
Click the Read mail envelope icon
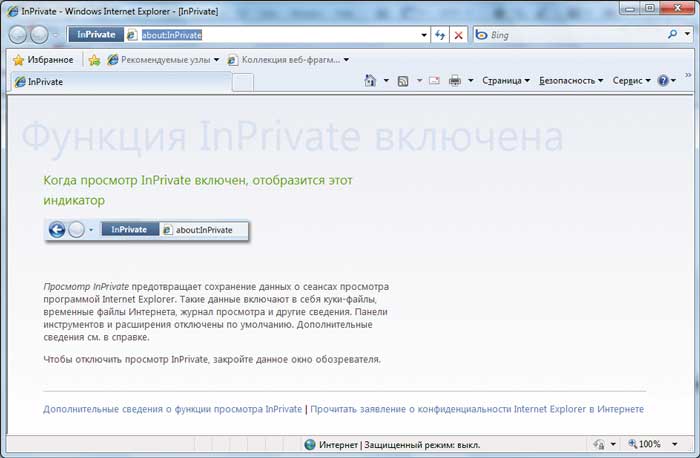pos(434,80)
